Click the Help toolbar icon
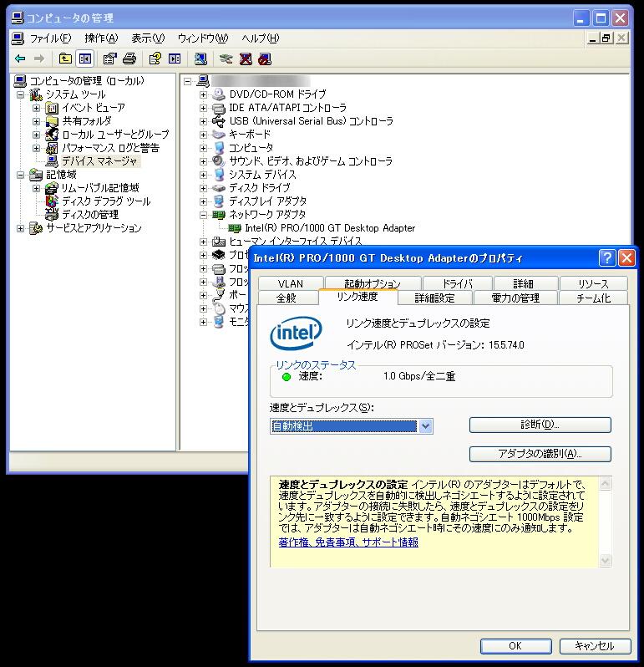The image size is (644, 667). 155,59
